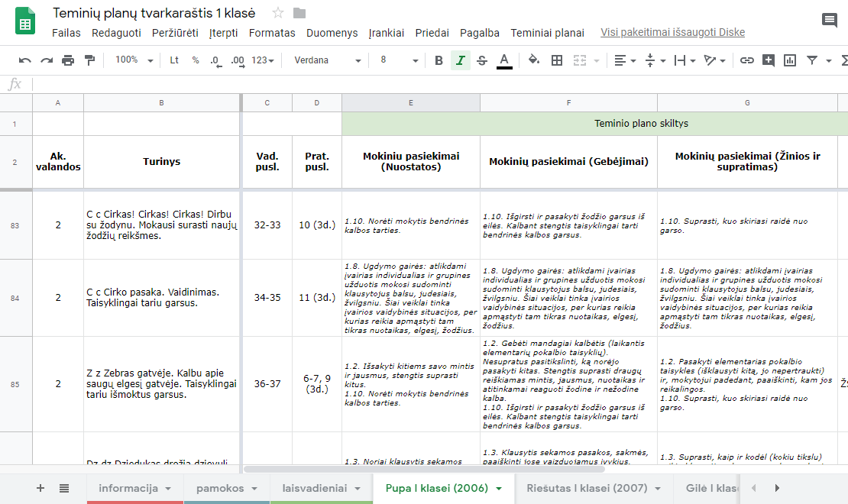Image resolution: width=848 pixels, height=504 pixels.
Task: Rename the document title
Action: coord(154,13)
